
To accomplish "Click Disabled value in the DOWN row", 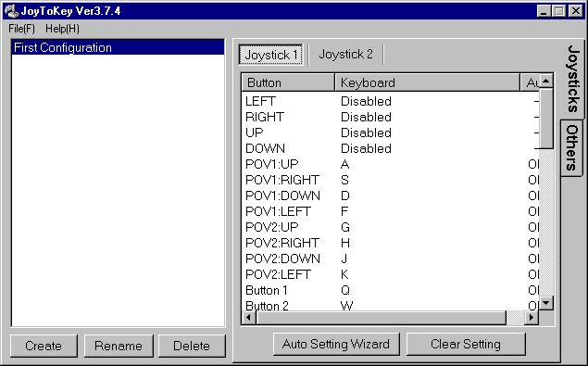I will [x=366, y=148].
